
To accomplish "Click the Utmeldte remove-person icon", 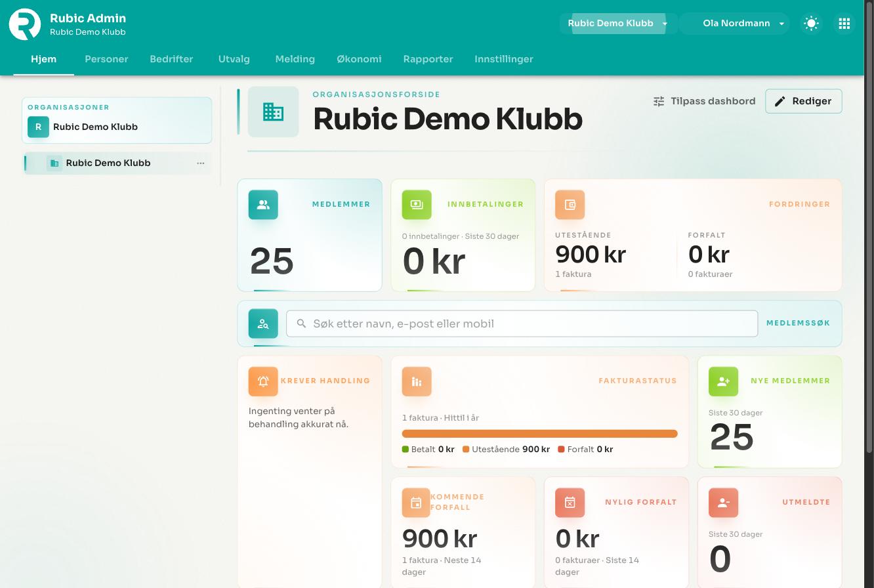I will [724, 503].
